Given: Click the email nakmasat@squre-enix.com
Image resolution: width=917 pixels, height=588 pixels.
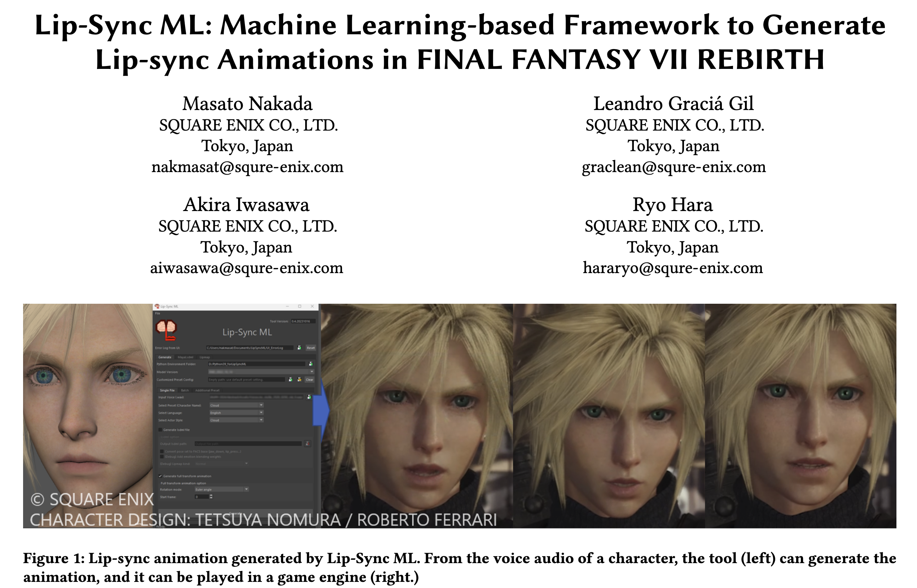Looking at the screenshot, I should (247, 167).
